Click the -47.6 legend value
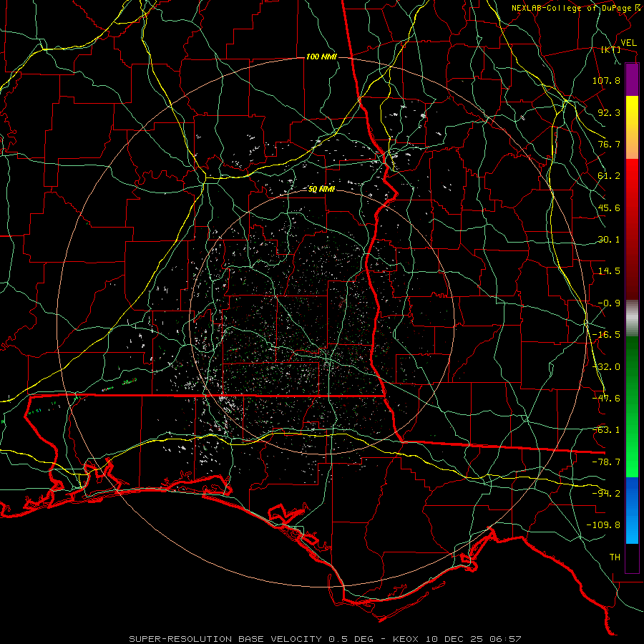Viewport: 644px width, 644px height. click(606, 399)
